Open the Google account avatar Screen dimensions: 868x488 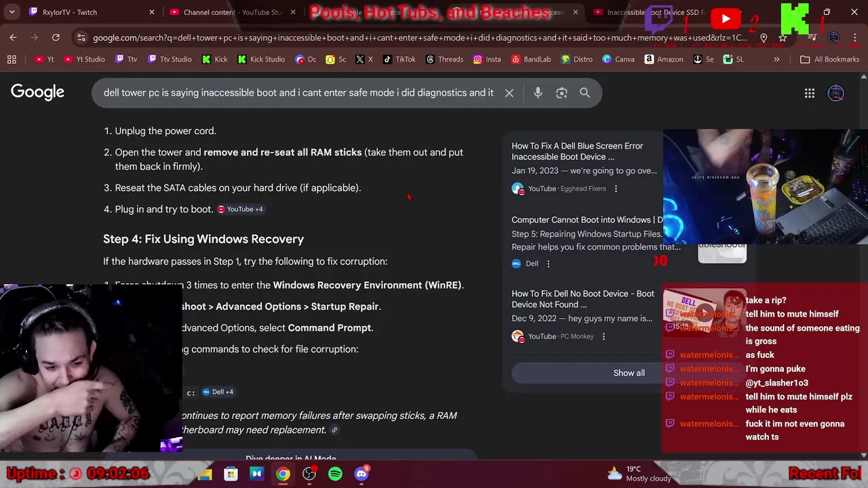click(x=836, y=94)
